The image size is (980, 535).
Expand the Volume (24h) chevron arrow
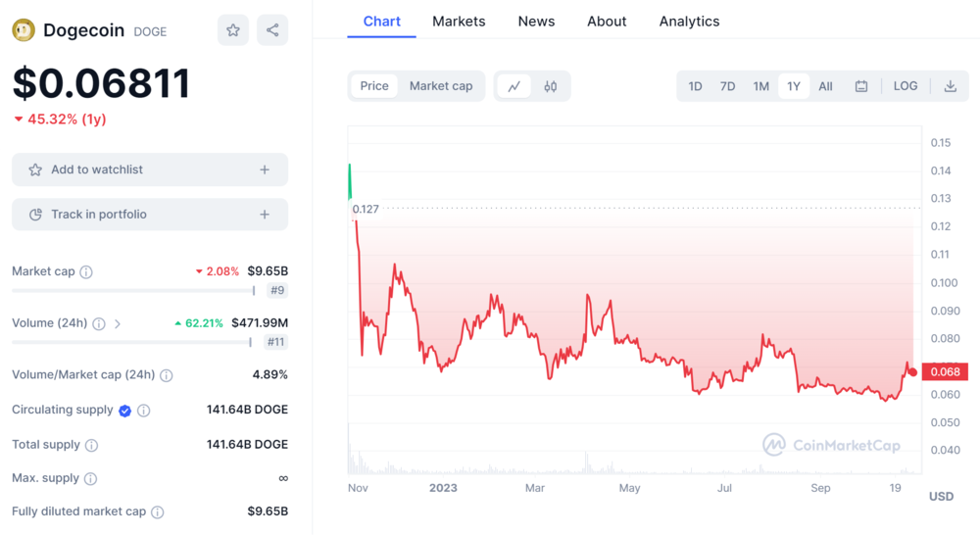tap(118, 323)
